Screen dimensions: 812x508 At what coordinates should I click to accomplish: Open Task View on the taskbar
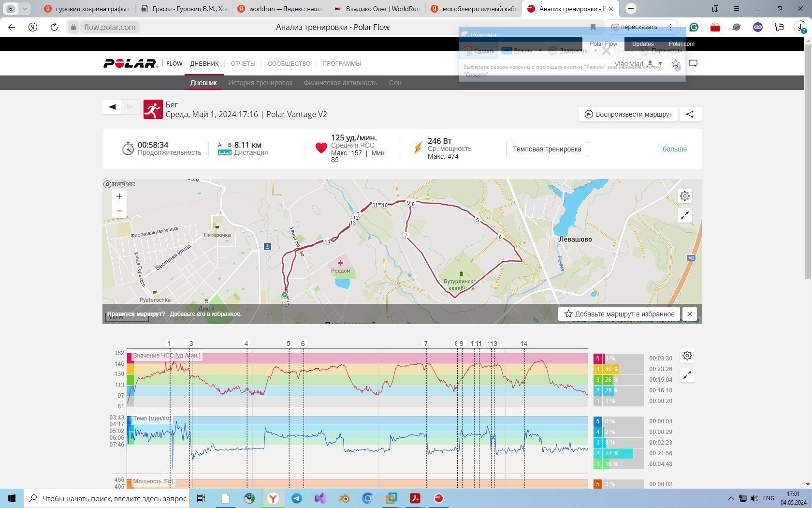(x=202, y=498)
